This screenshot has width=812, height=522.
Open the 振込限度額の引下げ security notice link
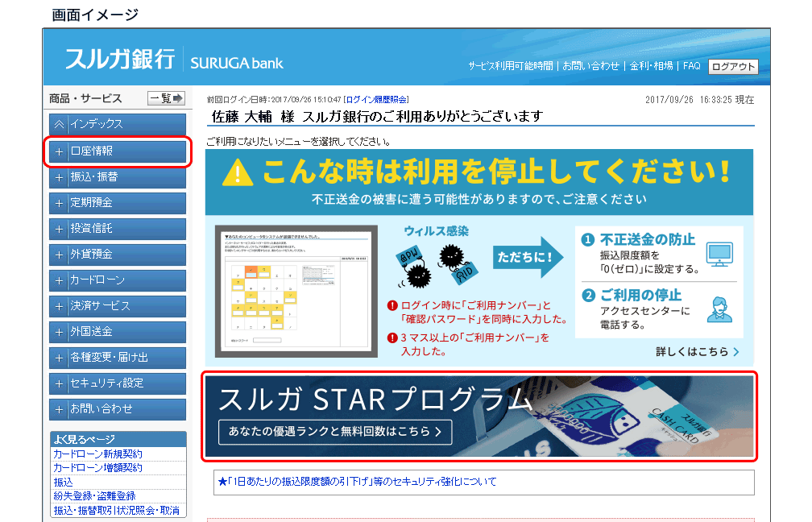coord(358,482)
